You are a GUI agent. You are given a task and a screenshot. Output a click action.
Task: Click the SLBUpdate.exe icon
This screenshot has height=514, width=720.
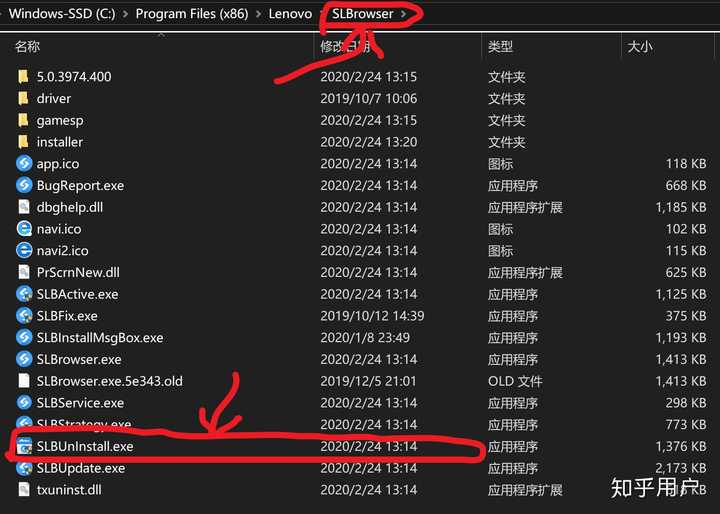pos(24,468)
